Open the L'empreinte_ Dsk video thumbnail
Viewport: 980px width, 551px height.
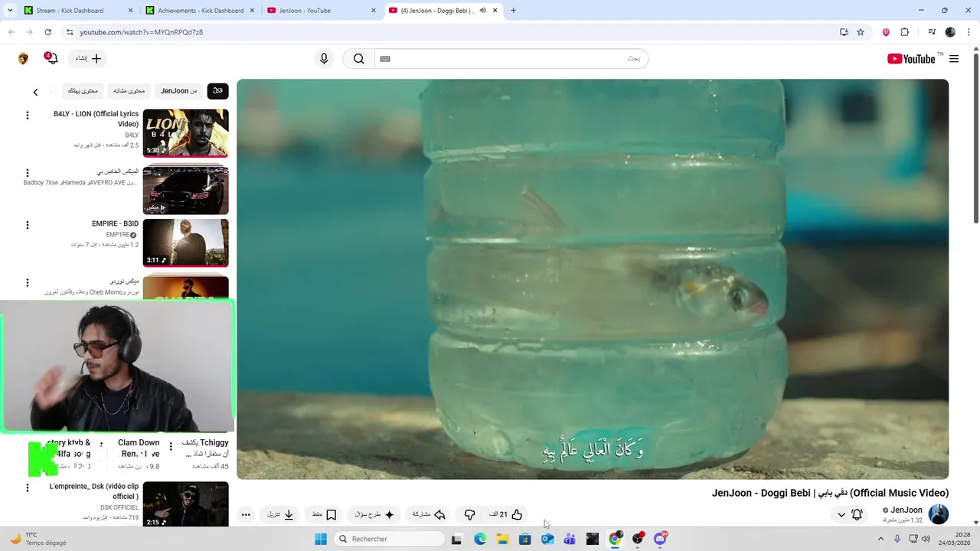[185, 504]
